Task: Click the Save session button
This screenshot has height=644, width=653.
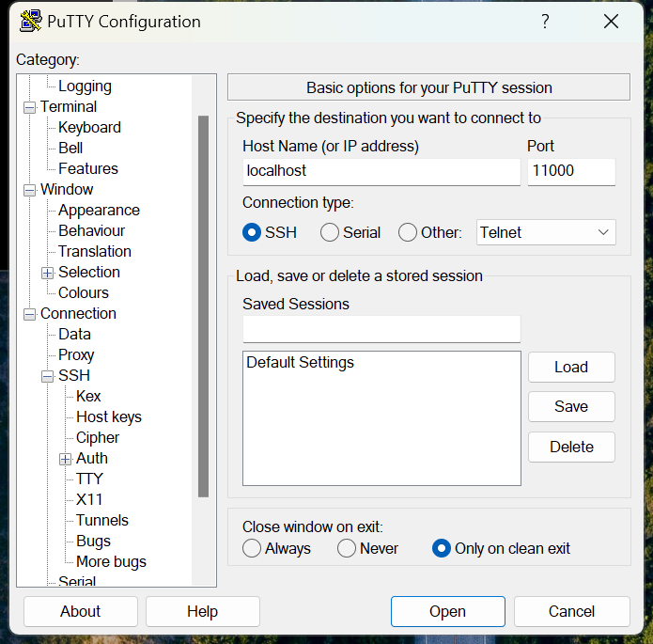Action: [571, 406]
